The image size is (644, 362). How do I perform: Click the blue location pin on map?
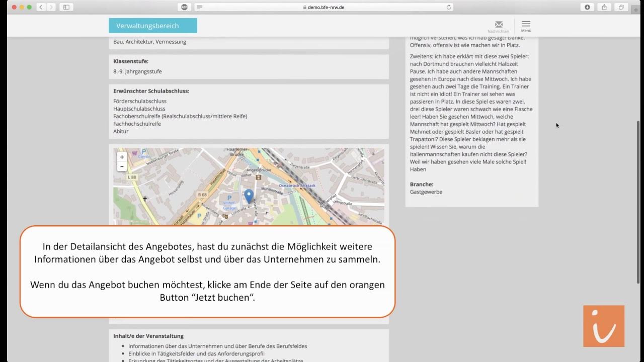pos(249,196)
